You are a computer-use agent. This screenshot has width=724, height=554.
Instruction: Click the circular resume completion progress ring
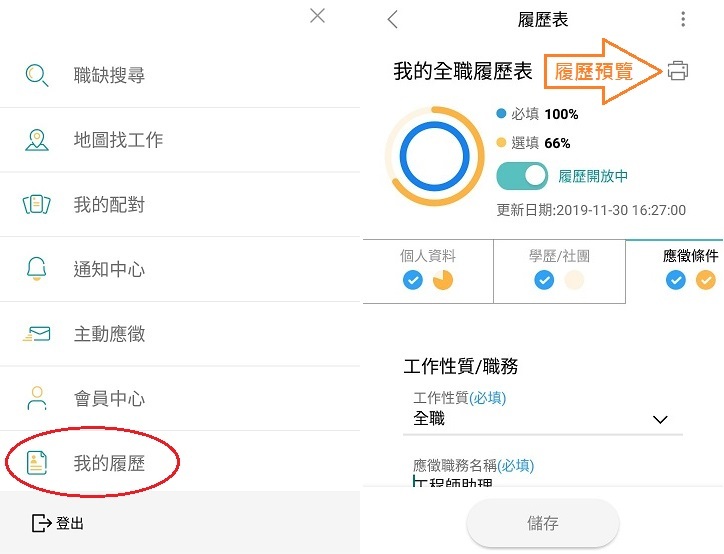pyautogui.click(x=434, y=157)
